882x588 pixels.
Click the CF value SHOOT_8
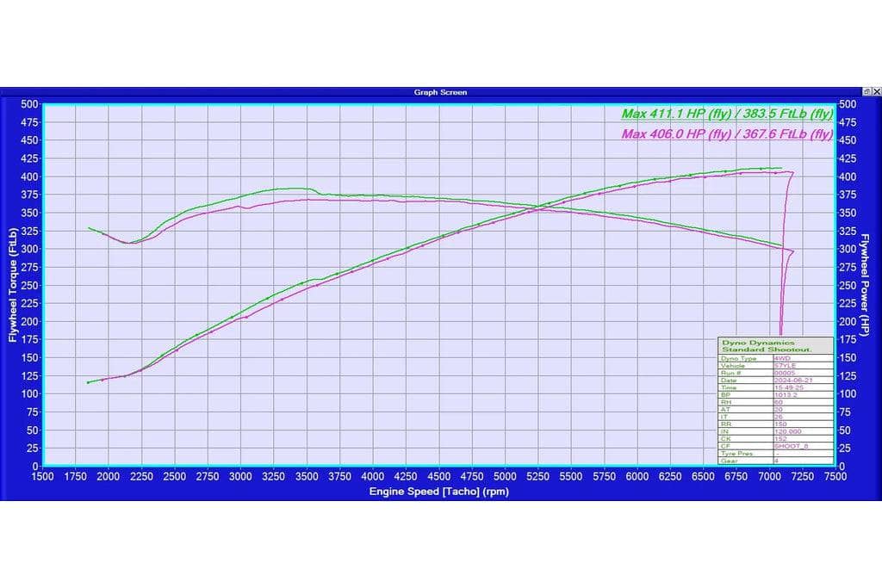click(x=791, y=446)
